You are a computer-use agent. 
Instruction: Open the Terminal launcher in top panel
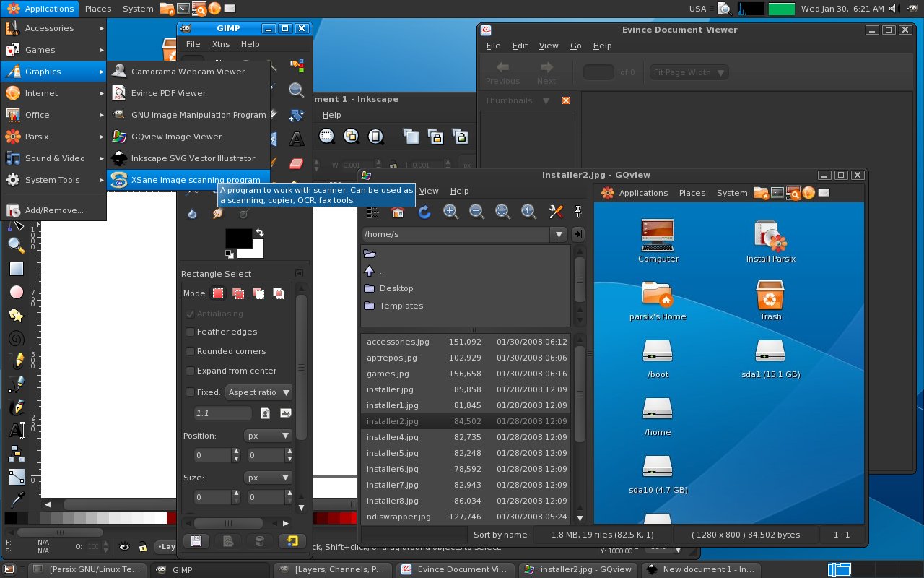coord(183,9)
